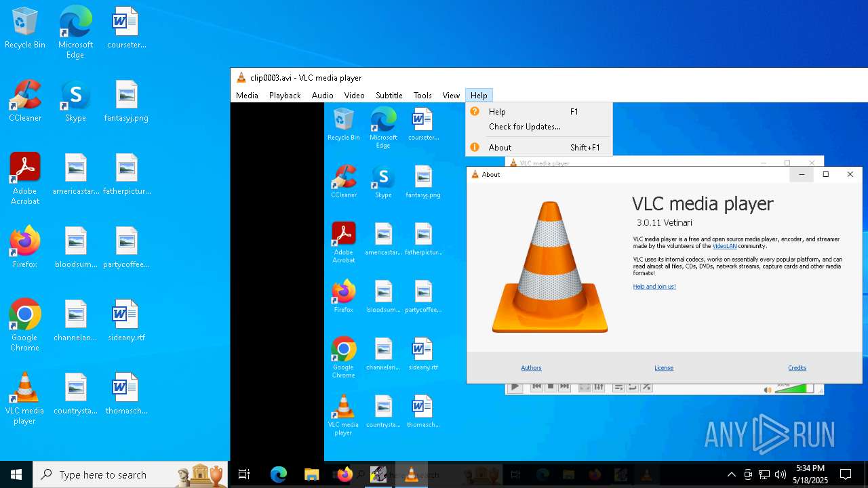Follow the VideoLAN community link
868x488 pixels.
click(x=724, y=246)
